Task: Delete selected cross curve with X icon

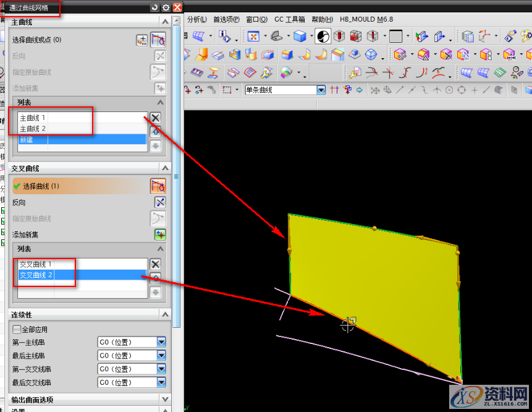Action: [156, 264]
